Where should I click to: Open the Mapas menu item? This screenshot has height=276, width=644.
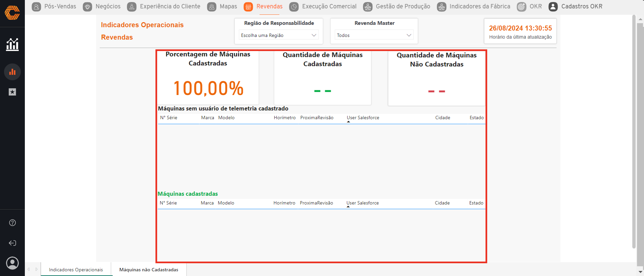click(228, 6)
